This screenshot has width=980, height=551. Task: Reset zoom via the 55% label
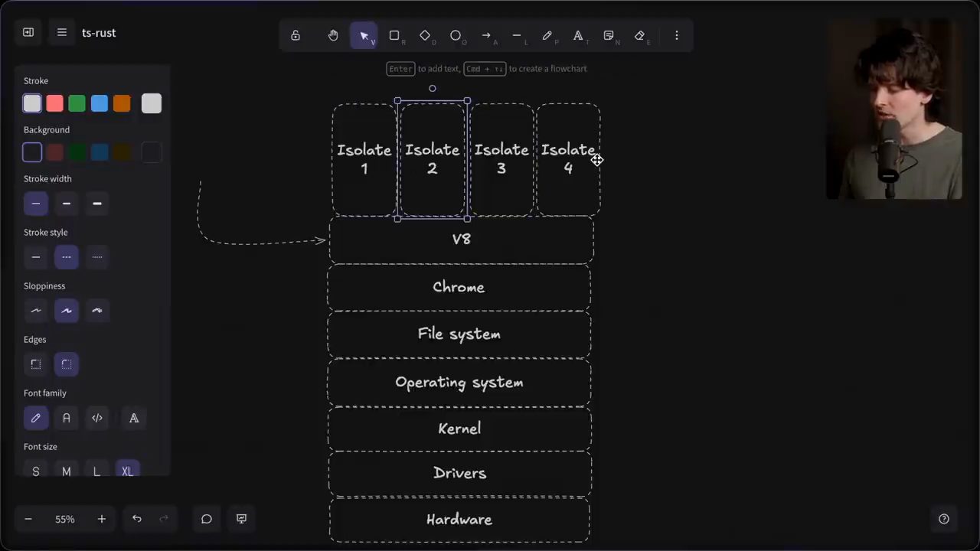65,519
